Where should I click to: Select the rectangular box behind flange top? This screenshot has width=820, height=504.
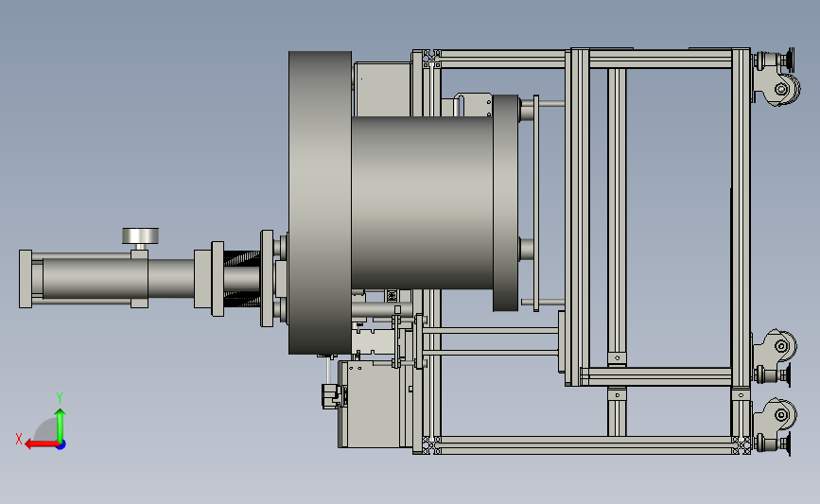tap(382, 90)
